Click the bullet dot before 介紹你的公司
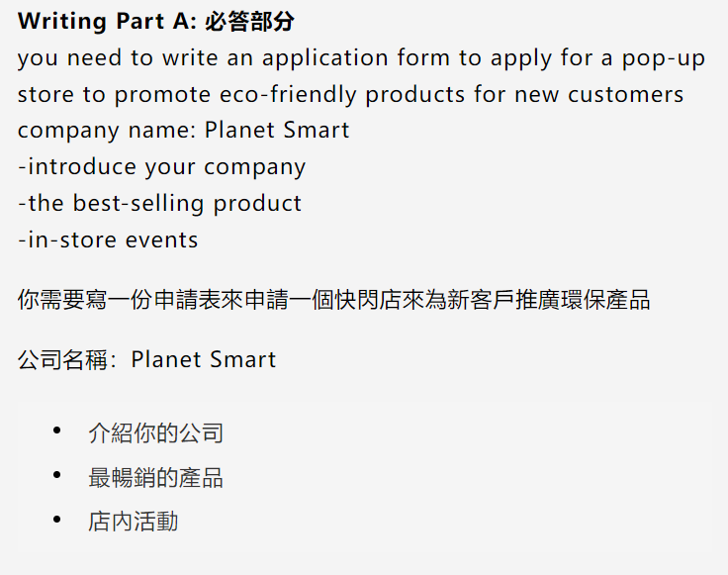Image resolution: width=728 pixels, height=575 pixels. click(57, 431)
